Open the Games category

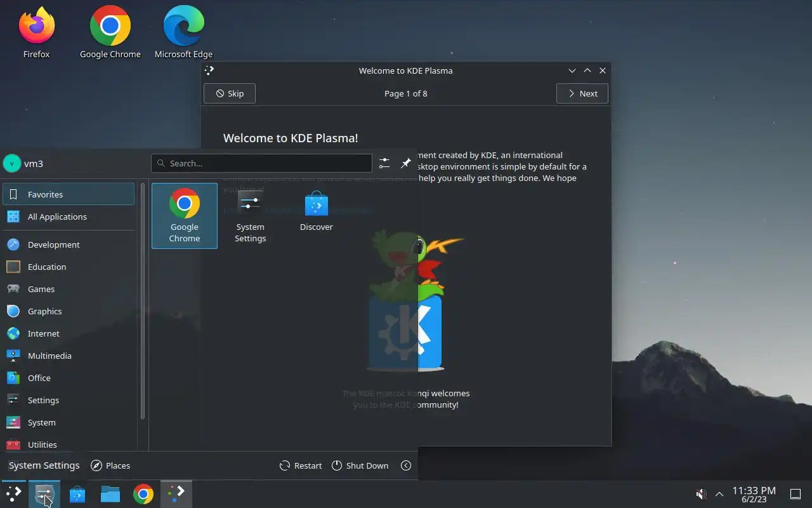69,289
